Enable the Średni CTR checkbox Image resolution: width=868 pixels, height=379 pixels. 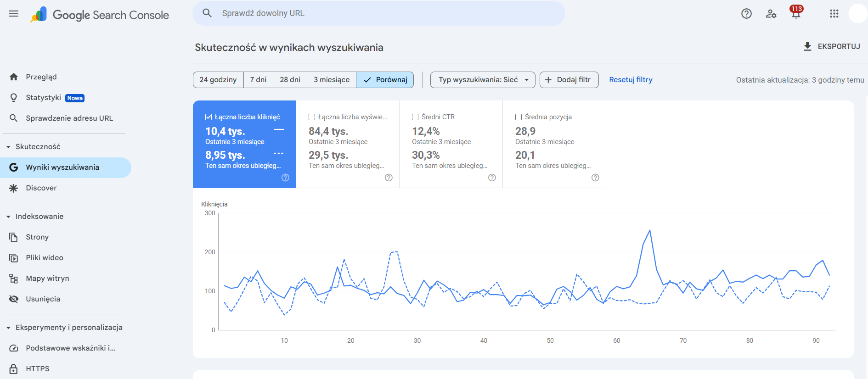(x=415, y=117)
